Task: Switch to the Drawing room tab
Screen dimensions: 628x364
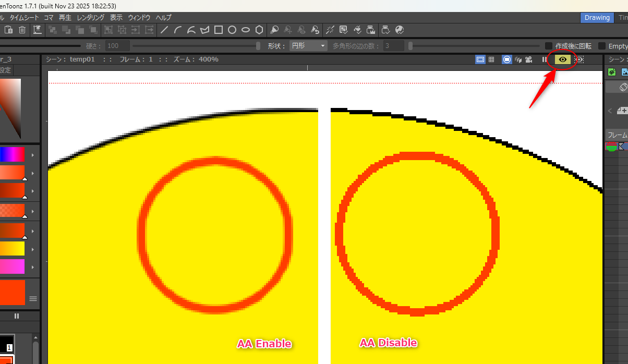Action: (597, 17)
